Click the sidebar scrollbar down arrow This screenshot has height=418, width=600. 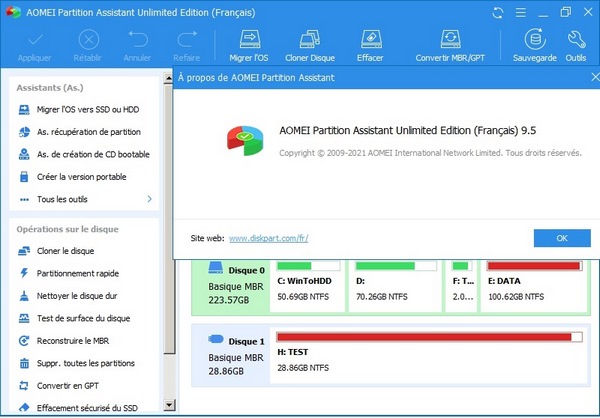point(169,405)
